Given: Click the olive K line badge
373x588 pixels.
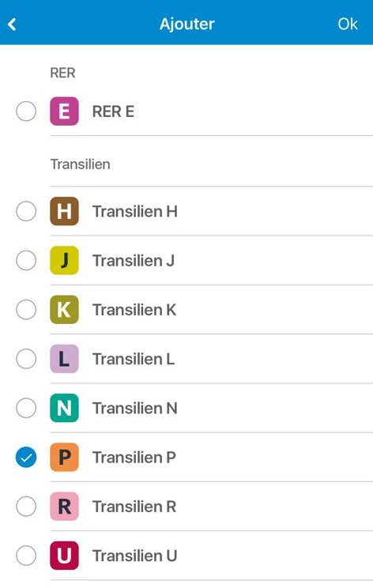Looking at the screenshot, I should point(64,310).
